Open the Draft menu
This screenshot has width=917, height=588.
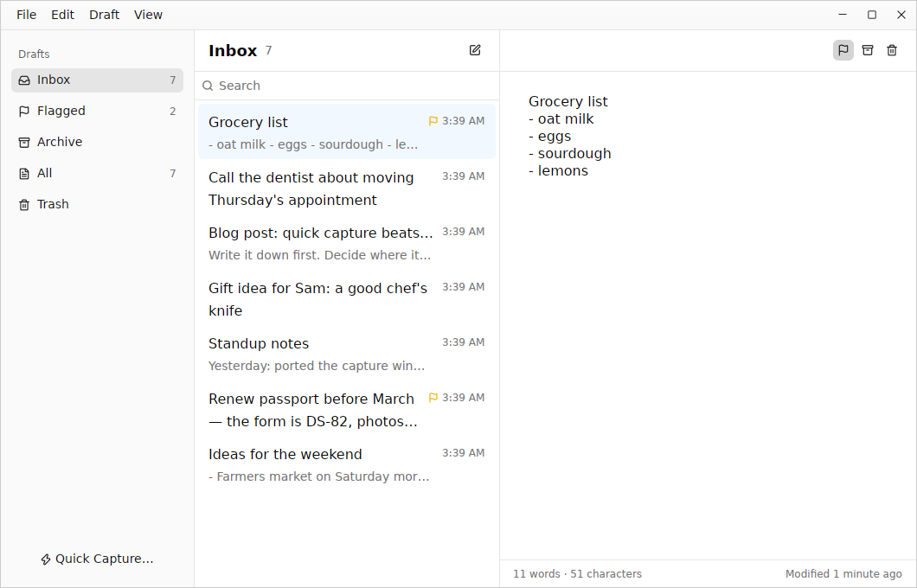point(104,15)
